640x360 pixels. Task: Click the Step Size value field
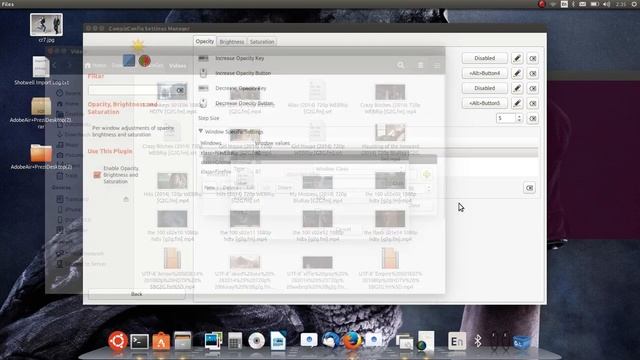[506, 118]
